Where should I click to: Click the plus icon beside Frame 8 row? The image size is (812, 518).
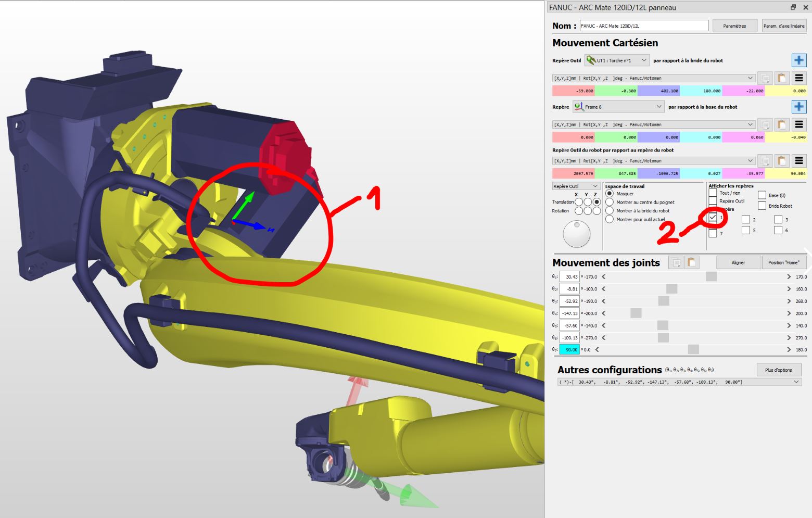[798, 107]
